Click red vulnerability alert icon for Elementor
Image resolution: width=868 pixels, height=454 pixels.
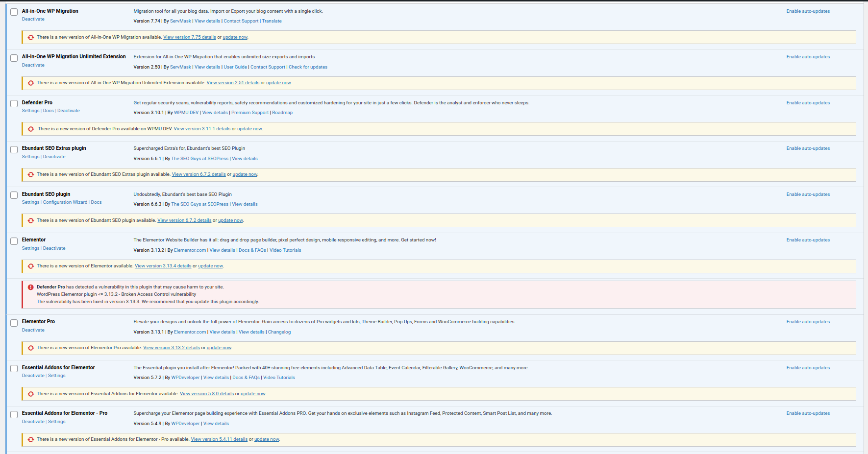[31, 287]
